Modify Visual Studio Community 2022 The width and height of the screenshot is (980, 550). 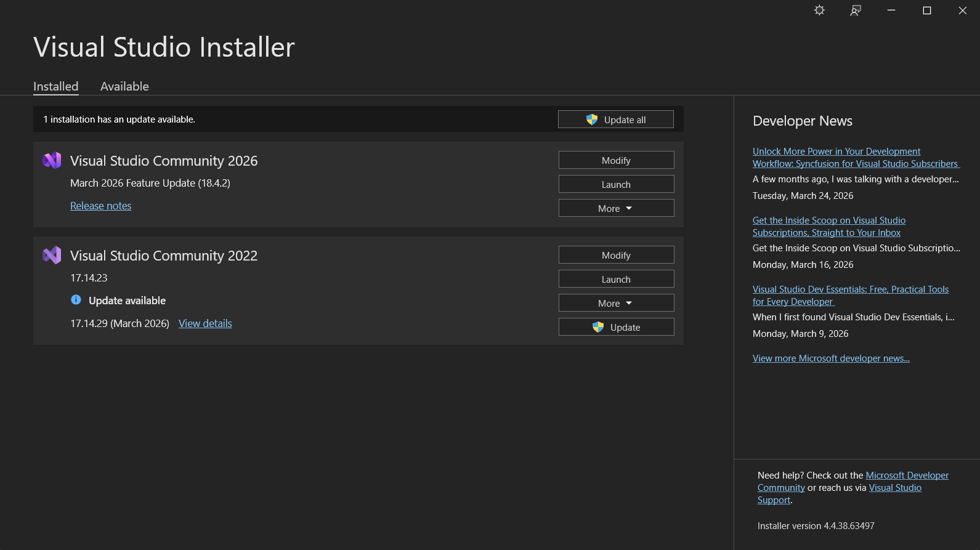click(x=616, y=255)
